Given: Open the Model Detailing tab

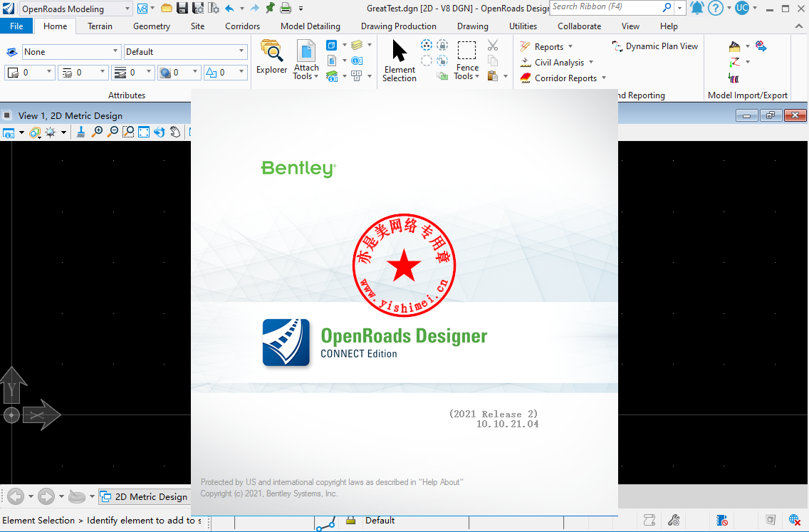Looking at the screenshot, I should (310, 26).
